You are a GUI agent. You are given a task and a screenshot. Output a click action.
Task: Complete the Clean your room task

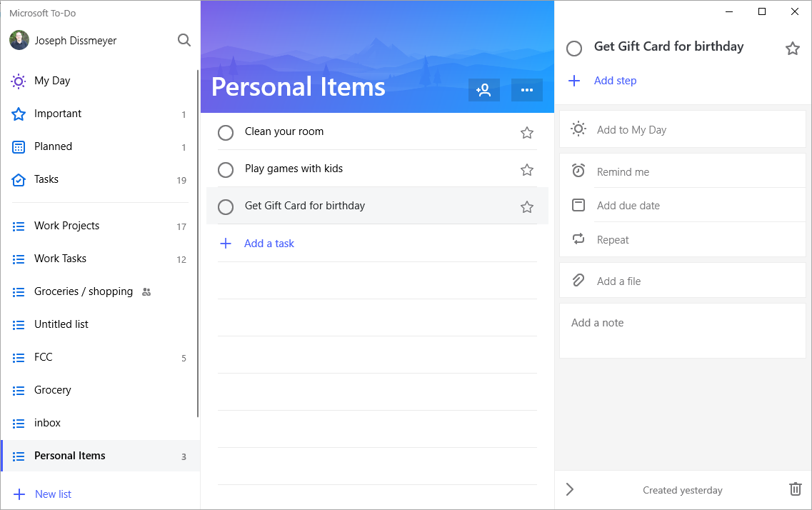226,132
